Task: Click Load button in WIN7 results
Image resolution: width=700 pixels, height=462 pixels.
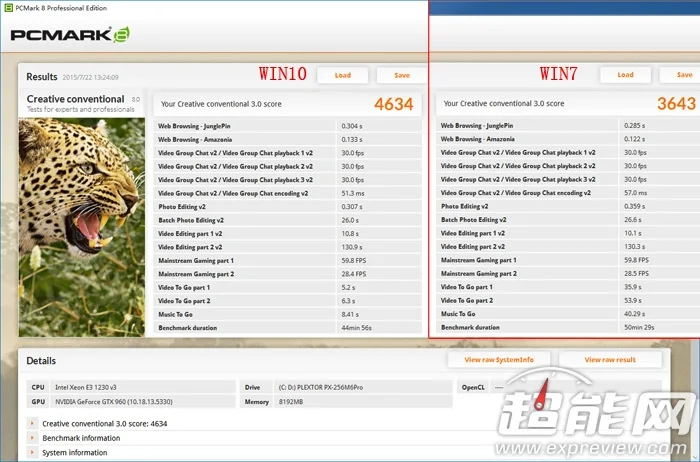Action: click(x=625, y=75)
